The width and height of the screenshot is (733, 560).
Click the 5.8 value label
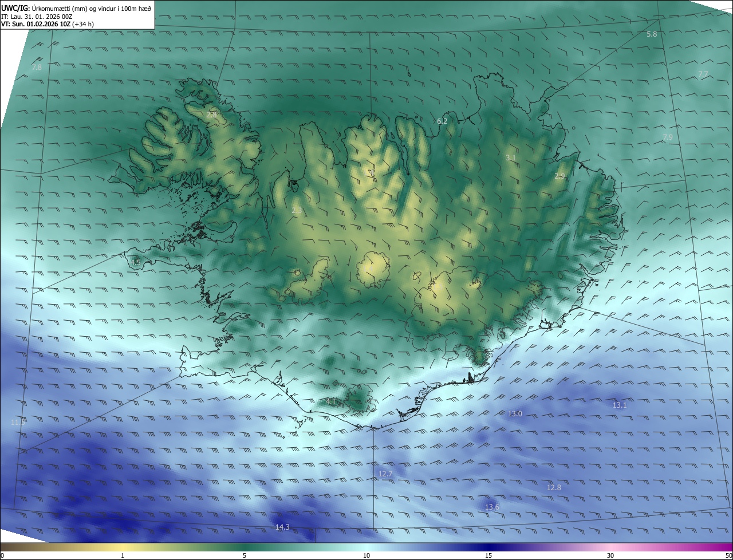point(652,34)
